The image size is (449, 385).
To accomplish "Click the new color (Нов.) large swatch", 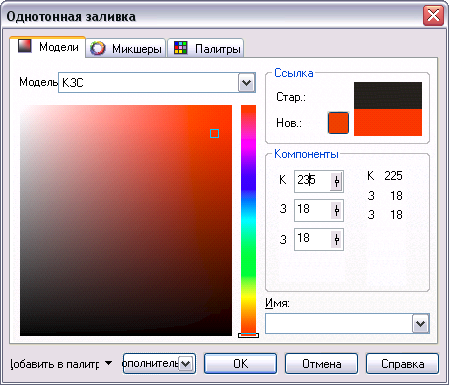I will (x=388, y=122).
